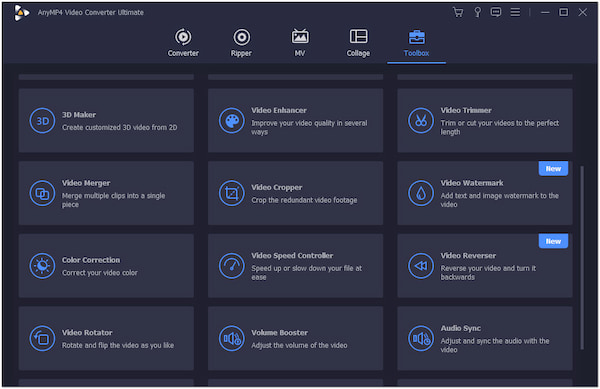Image resolution: width=600 pixels, height=389 pixels.
Task: Click "Crop the redundant video footage" description
Action: 304,200
